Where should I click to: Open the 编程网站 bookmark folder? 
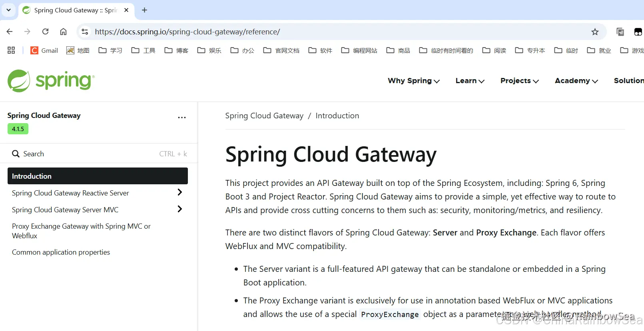click(x=359, y=50)
